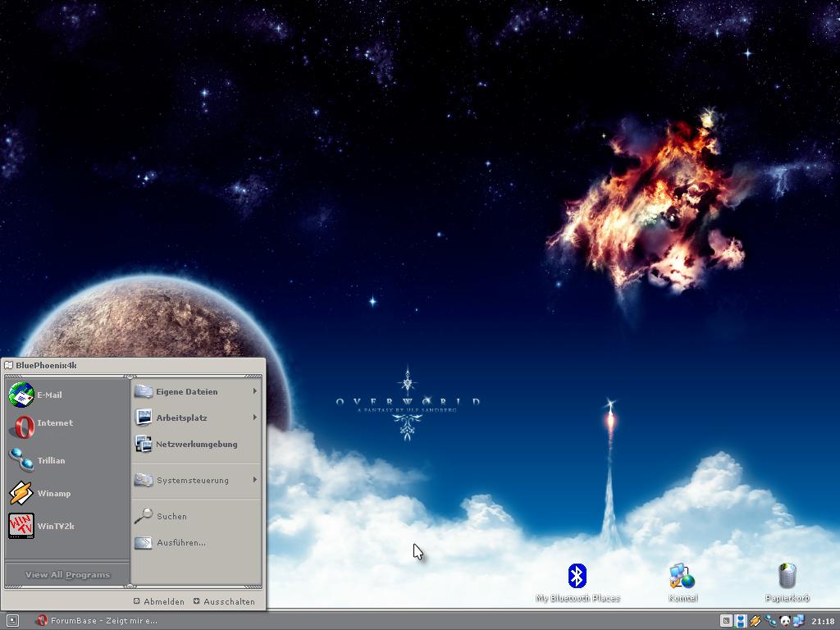Open the Trillian messenger icon

(21, 460)
